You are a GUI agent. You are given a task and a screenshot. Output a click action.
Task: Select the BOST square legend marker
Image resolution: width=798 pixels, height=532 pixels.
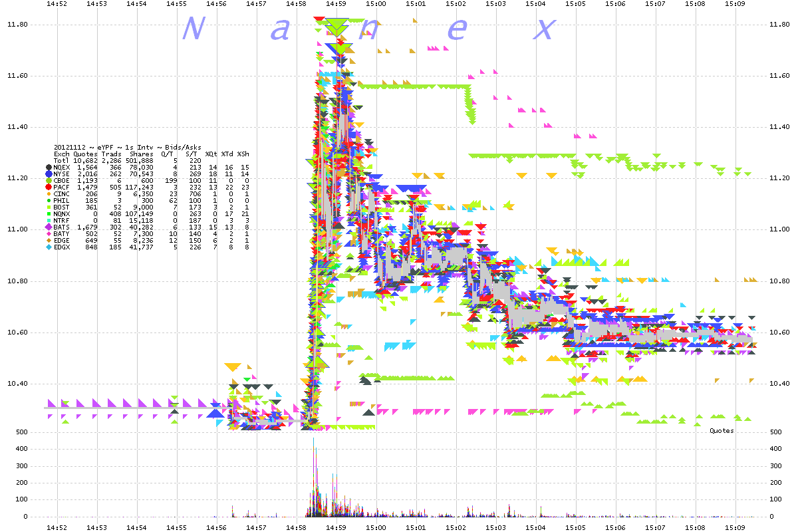(x=49, y=207)
